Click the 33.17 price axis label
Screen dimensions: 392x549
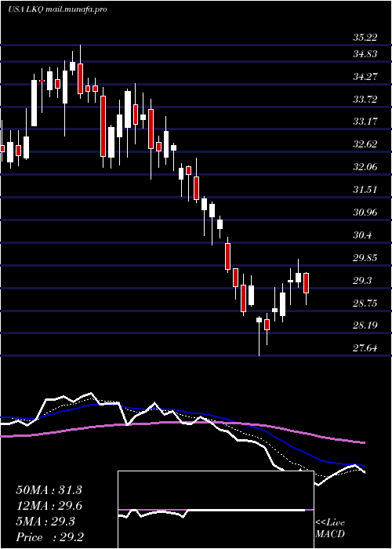tap(365, 122)
